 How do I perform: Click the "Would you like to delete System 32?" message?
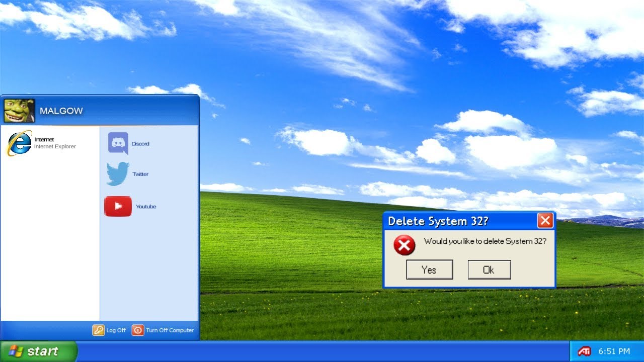(x=485, y=241)
